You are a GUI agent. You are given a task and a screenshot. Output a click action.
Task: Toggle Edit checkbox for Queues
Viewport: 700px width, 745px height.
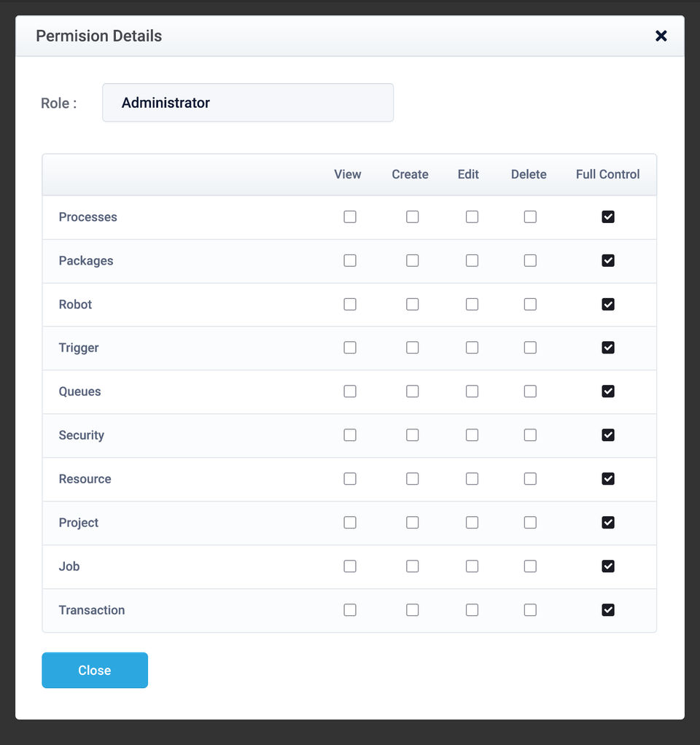472,391
